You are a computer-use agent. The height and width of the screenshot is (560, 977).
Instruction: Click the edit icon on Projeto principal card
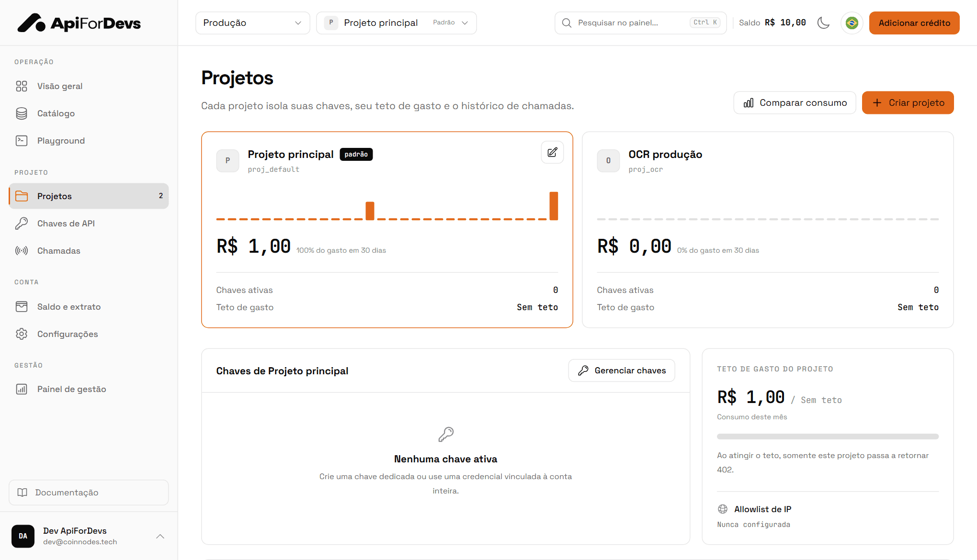click(x=552, y=152)
